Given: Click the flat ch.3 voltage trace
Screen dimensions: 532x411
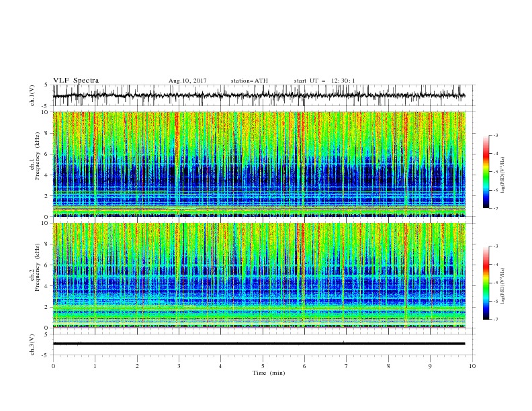Looking at the screenshot, I should click(x=259, y=344).
